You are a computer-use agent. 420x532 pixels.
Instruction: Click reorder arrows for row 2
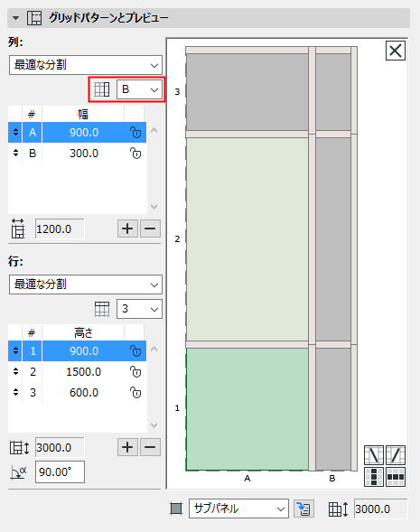(x=15, y=372)
